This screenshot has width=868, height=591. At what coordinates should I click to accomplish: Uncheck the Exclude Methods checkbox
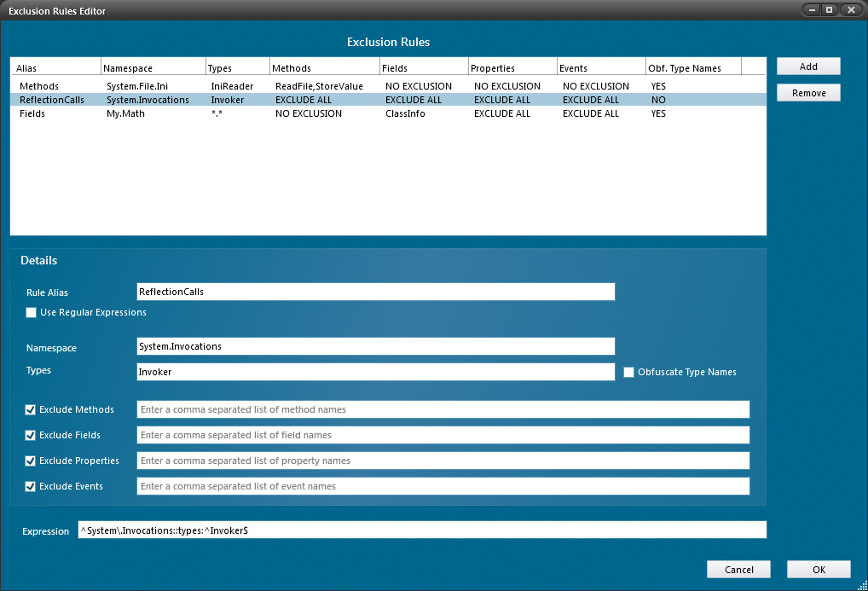click(31, 410)
